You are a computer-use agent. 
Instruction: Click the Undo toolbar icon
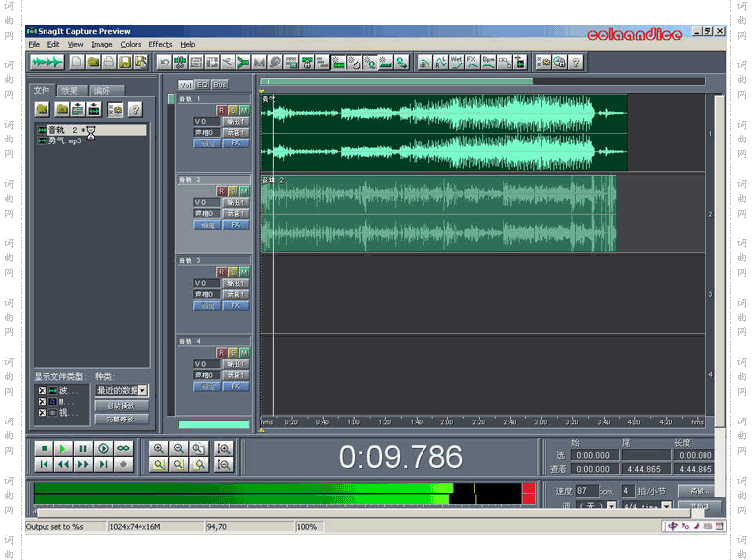(164, 62)
